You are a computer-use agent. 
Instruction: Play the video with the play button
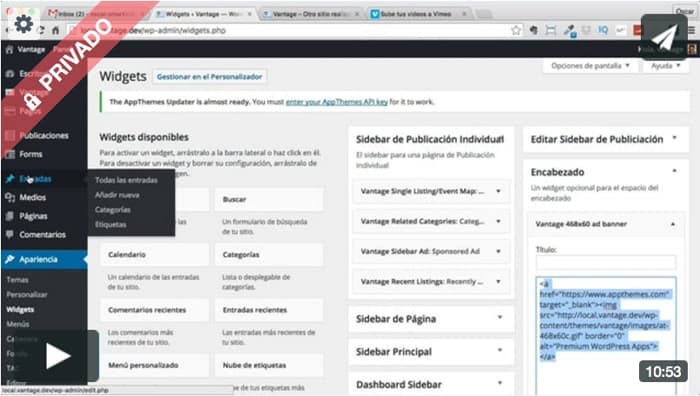pos(58,356)
